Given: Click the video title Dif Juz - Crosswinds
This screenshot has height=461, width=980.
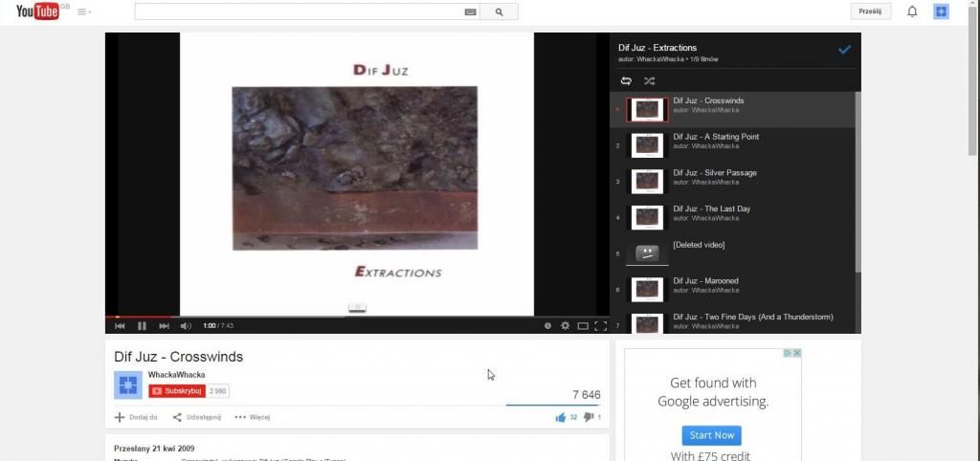Looking at the screenshot, I should (x=178, y=357).
